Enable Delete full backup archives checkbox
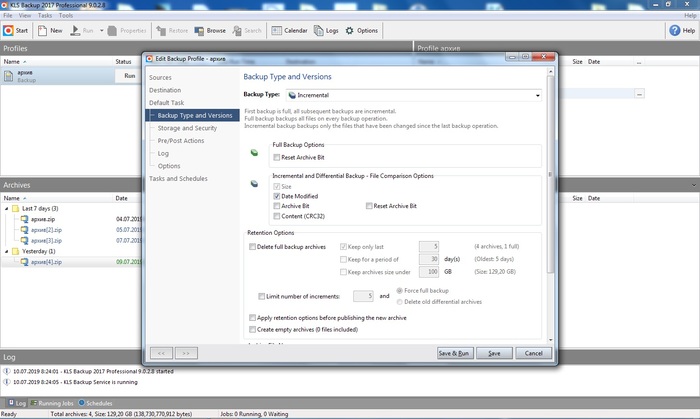 tap(252, 246)
